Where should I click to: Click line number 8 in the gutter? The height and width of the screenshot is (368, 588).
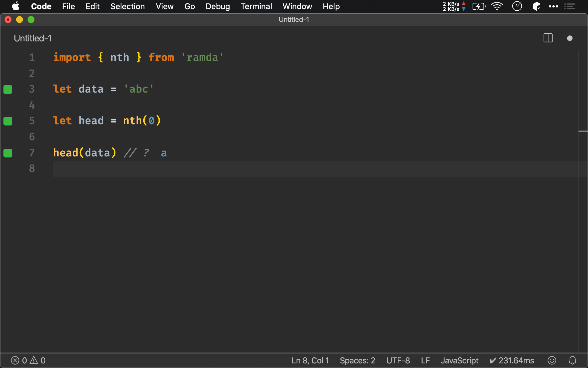(x=32, y=168)
